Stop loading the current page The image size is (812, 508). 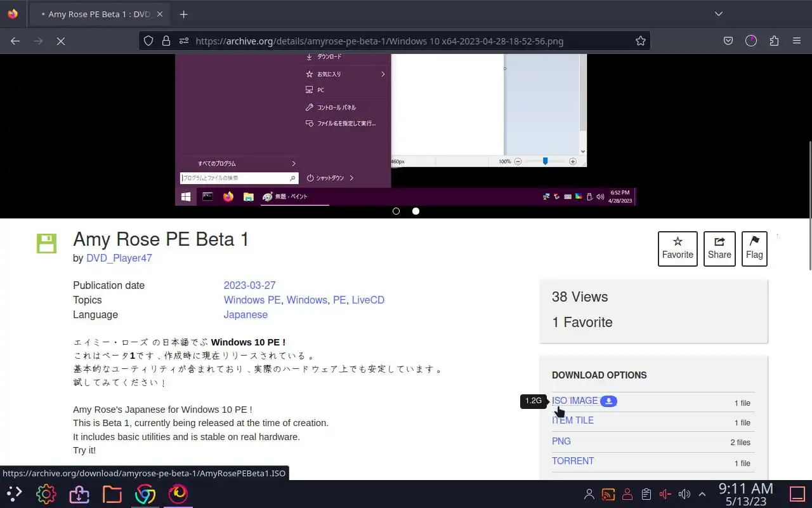click(61, 41)
